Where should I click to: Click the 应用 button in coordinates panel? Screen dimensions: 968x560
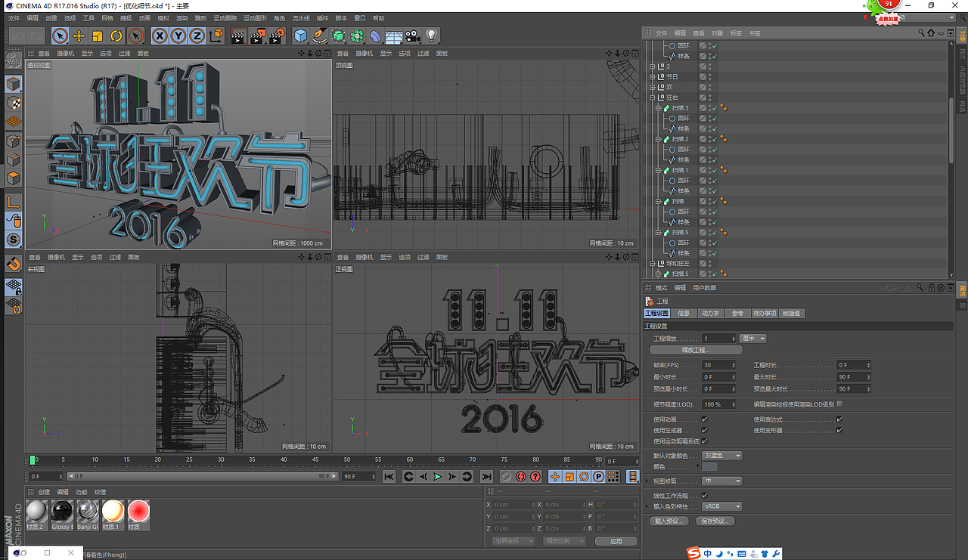tap(616, 541)
